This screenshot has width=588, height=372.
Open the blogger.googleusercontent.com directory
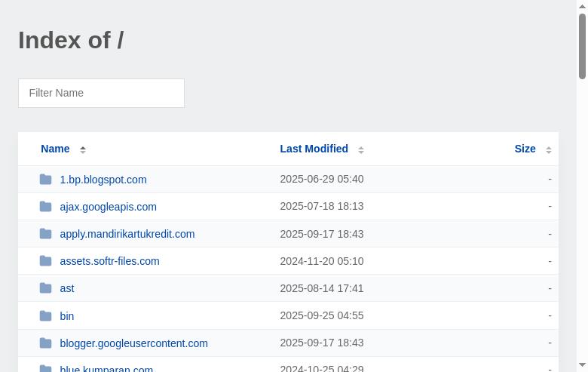tap(134, 343)
